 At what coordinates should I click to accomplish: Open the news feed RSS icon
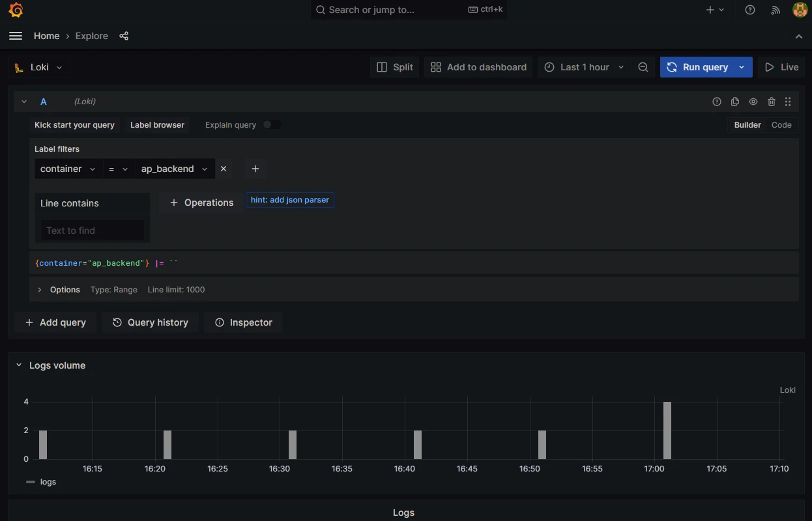pos(775,10)
